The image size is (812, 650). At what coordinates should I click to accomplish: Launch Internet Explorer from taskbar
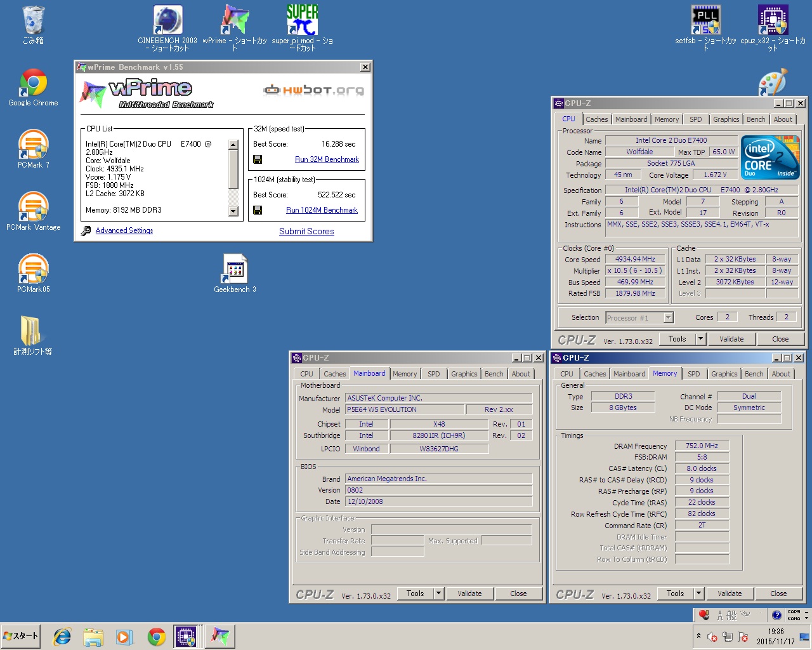(x=62, y=637)
